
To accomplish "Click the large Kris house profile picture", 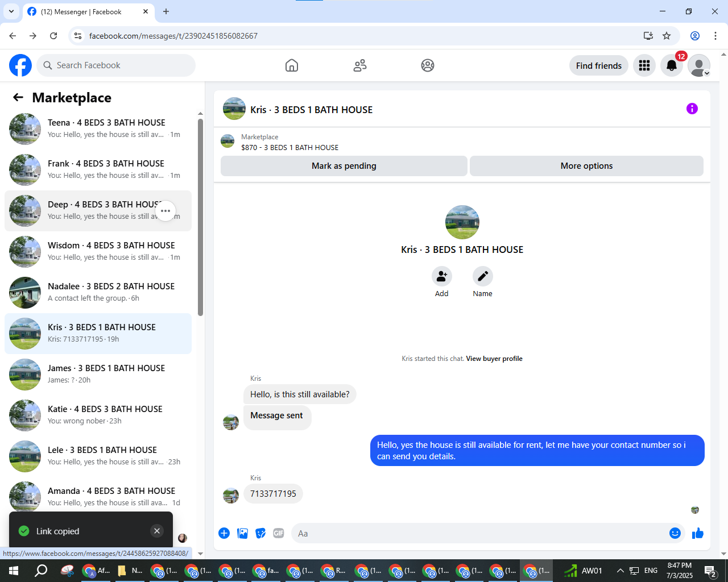I will tap(462, 222).
